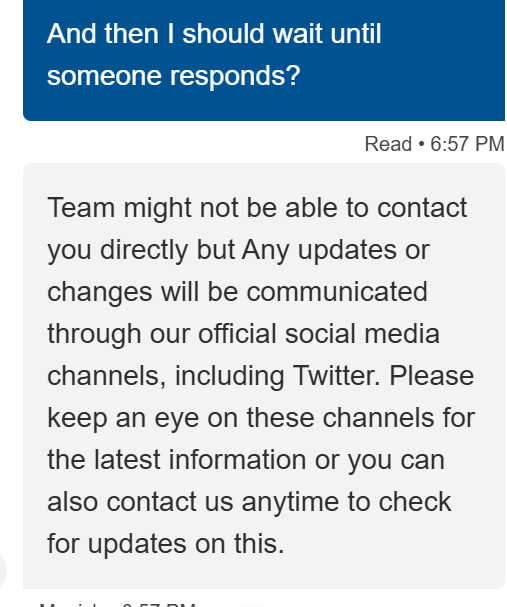Viewport: 507px width, 607px height.
Task: Click the gray agent reply bubble
Action: coord(264,376)
